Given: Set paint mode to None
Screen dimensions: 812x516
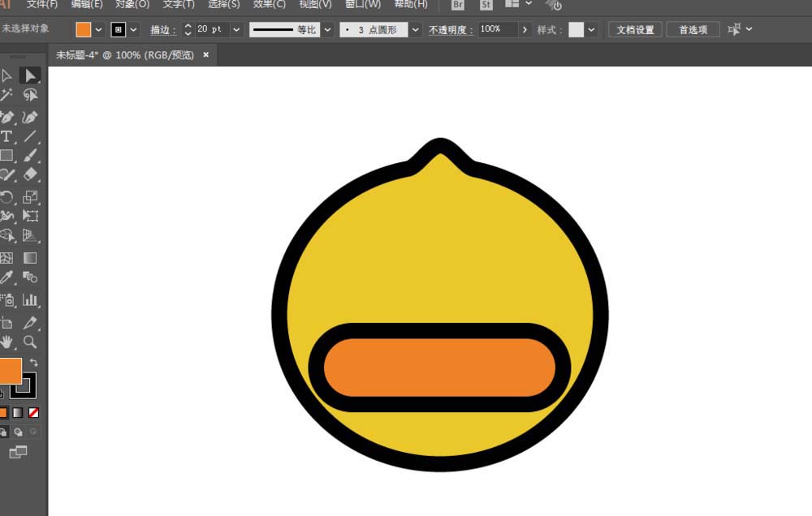Looking at the screenshot, I should click(33, 412).
